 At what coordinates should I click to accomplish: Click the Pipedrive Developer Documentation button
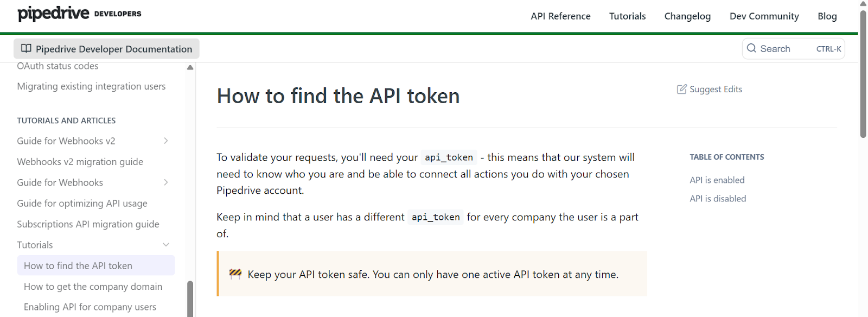tap(106, 49)
